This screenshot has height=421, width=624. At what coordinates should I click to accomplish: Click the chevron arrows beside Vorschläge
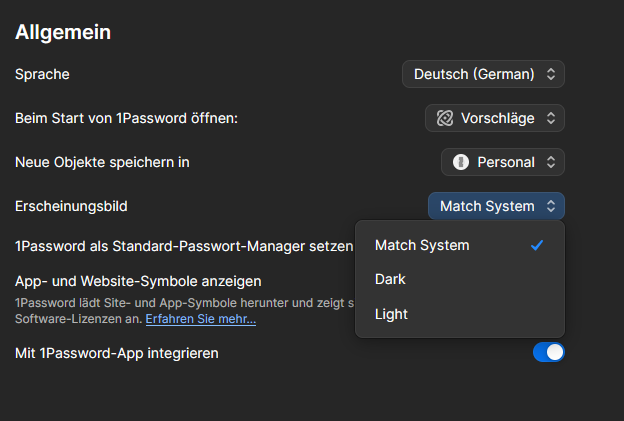551,118
